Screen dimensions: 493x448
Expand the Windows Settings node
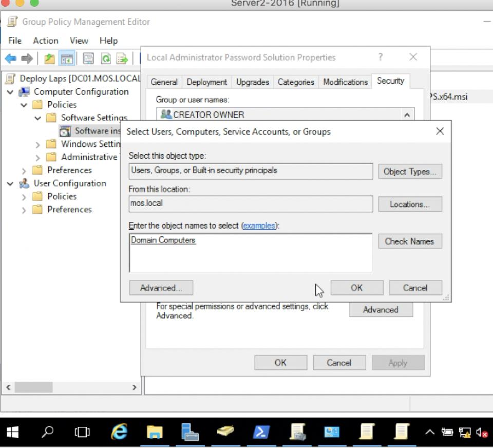coord(37,144)
